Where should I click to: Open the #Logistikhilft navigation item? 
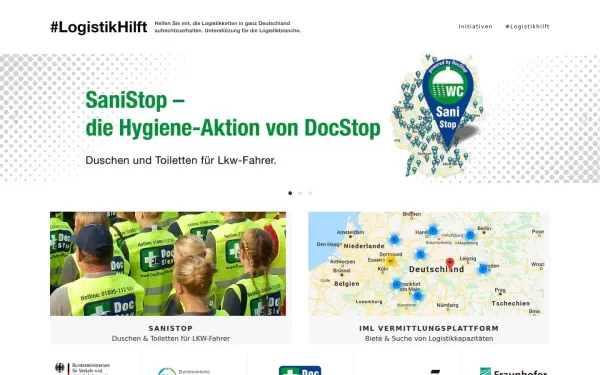coord(527,26)
